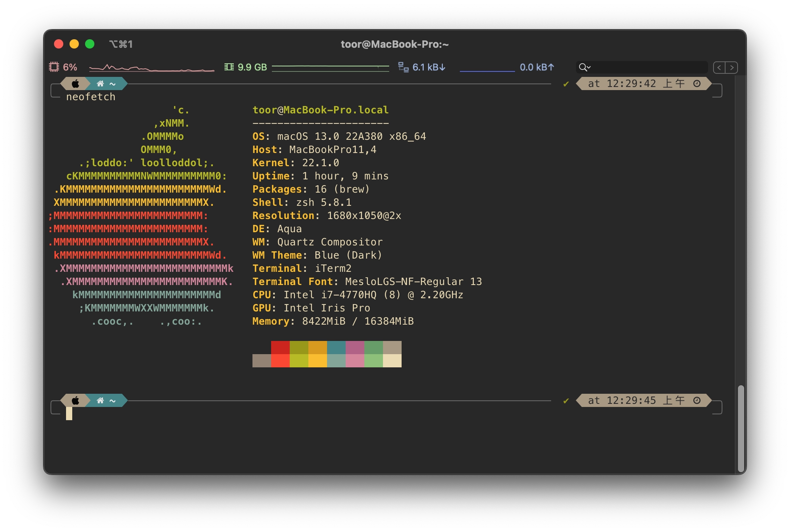Click the search magnifier icon in status bar
The width and height of the screenshot is (790, 532).
pos(585,67)
